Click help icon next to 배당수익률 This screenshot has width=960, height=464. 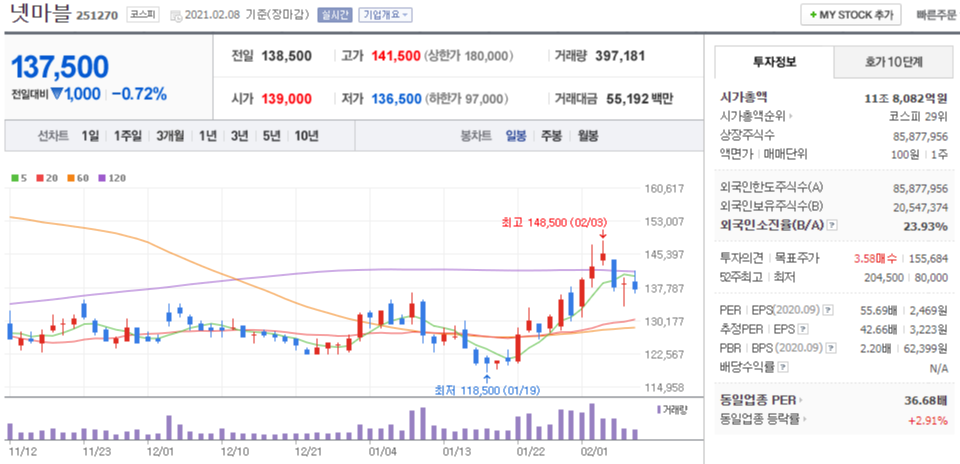point(783,367)
